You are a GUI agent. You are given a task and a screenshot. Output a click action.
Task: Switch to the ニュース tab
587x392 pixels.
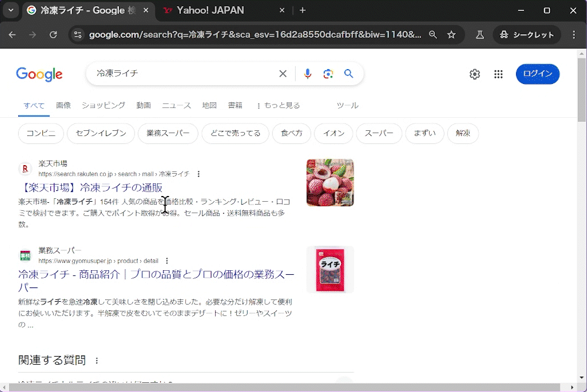tap(176, 106)
